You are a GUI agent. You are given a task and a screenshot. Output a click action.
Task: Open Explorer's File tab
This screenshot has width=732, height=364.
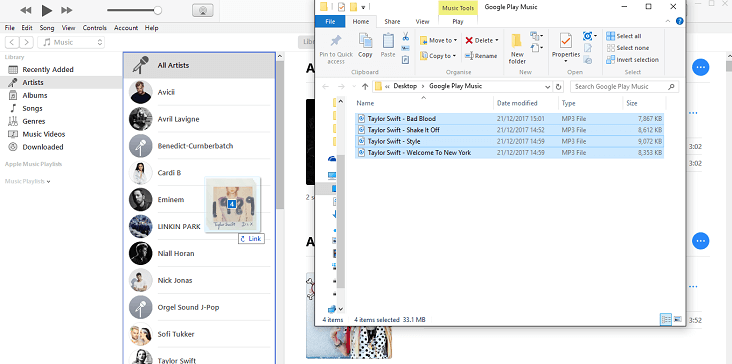coord(330,21)
